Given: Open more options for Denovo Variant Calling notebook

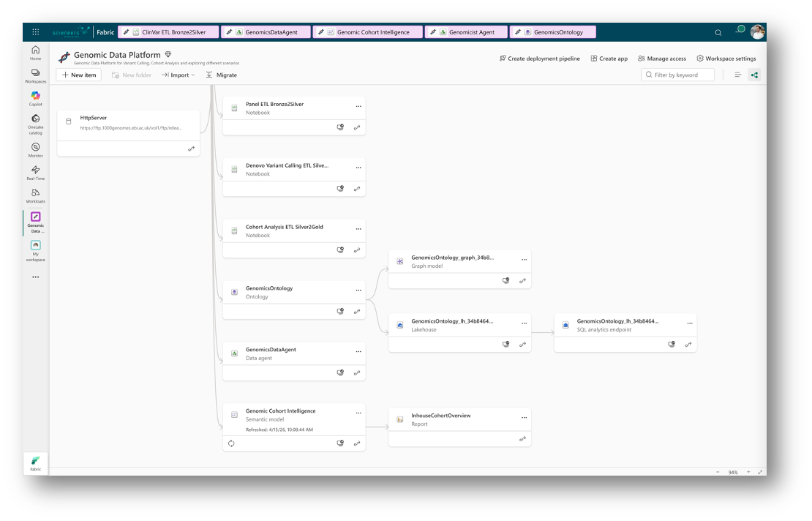Looking at the screenshot, I should (x=358, y=168).
